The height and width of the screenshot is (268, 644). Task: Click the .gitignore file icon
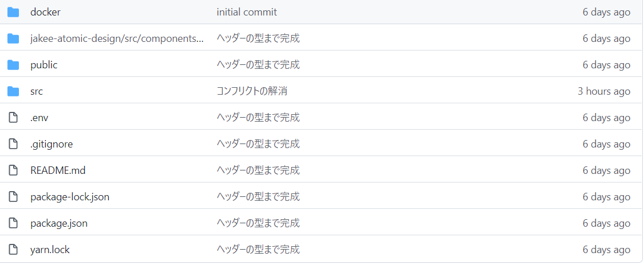13,144
